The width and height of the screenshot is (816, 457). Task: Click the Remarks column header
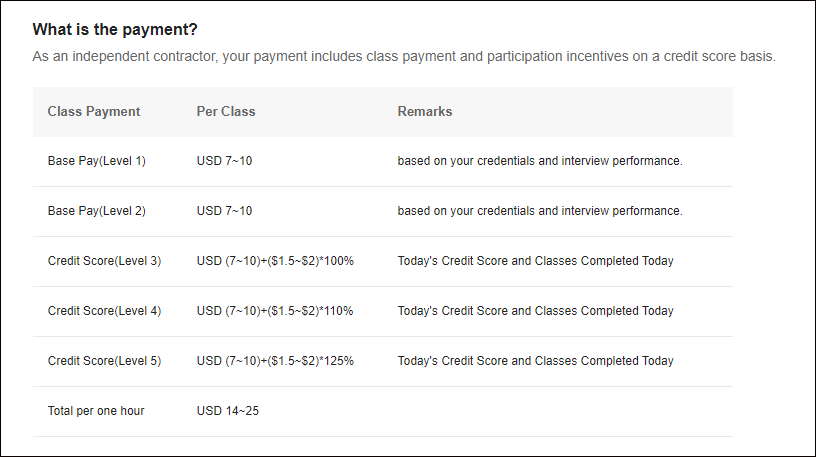point(425,111)
